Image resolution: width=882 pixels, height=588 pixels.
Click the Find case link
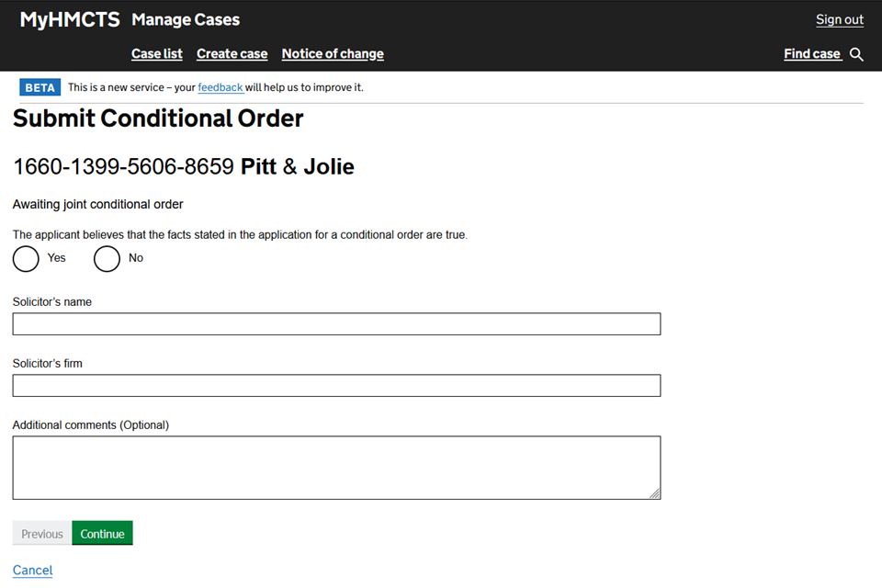(x=812, y=54)
